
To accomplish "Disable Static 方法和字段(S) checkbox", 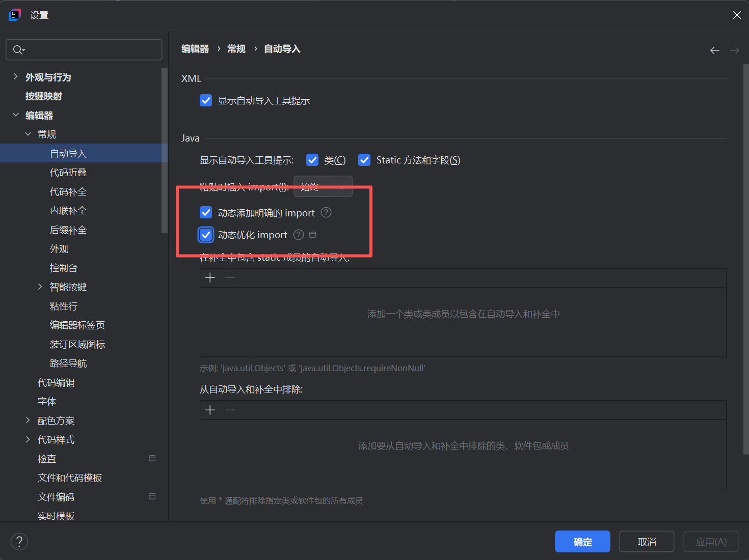I will pyautogui.click(x=364, y=160).
